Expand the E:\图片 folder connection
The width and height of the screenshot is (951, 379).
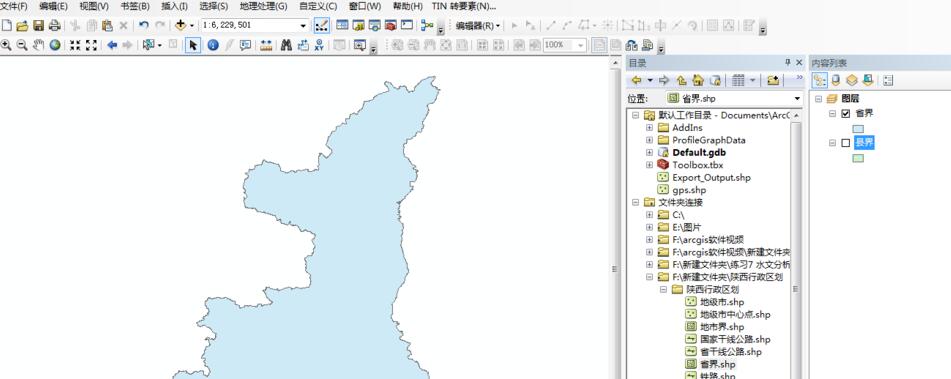click(650, 227)
